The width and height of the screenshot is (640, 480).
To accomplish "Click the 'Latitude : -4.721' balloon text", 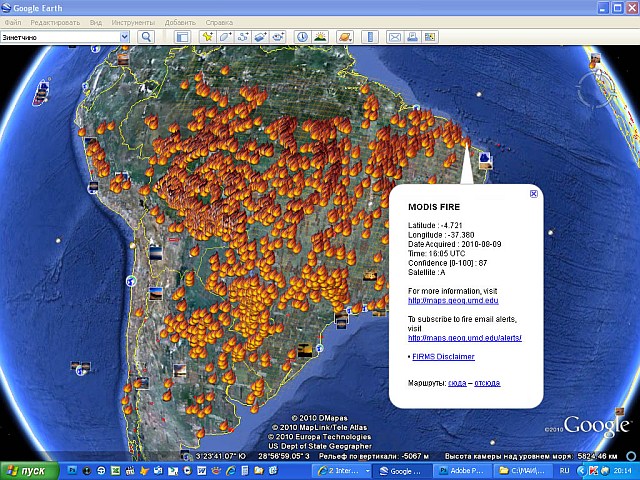I will [435, 225].
